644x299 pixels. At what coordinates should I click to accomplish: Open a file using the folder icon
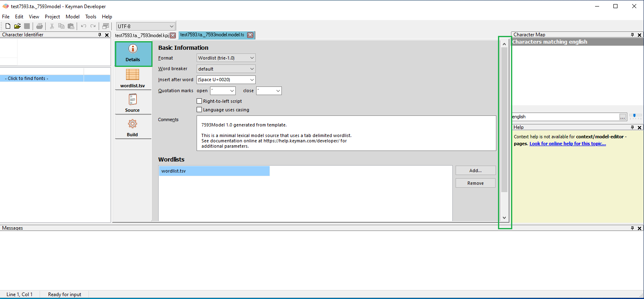17,26
